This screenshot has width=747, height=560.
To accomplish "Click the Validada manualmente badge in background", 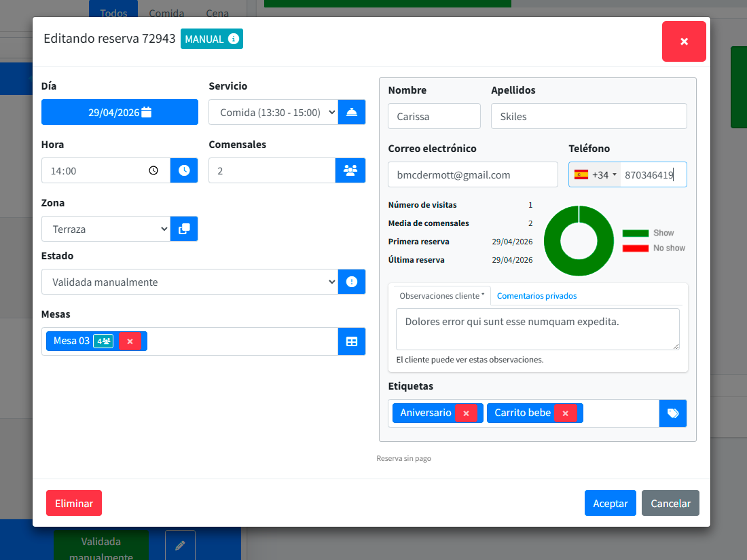I will point(101,546).
